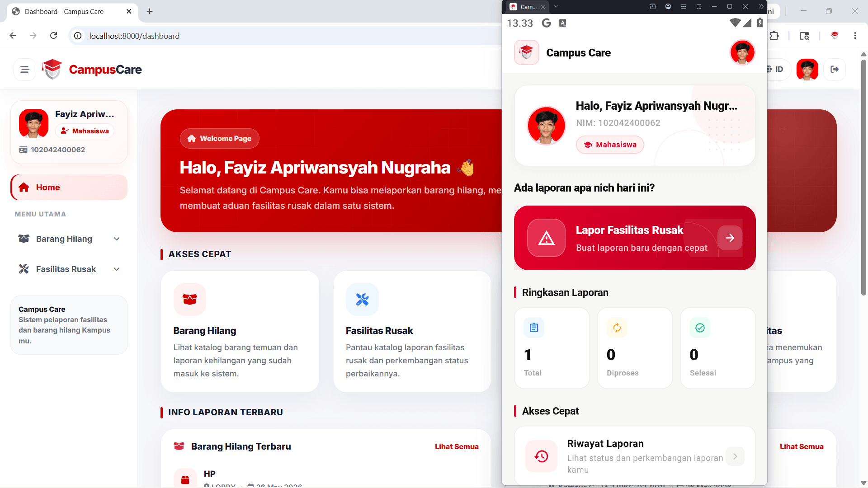This screenshot has width=868, height=488.
Task: Toggle the hamburger sidebar menu button
Action: (24, 69)
